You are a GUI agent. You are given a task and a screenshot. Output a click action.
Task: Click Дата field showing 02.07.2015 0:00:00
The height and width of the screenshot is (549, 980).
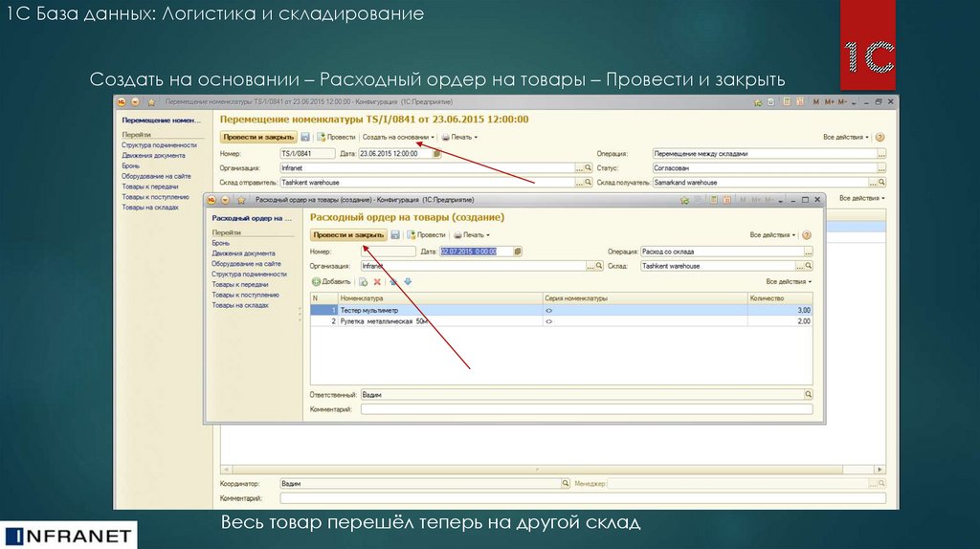pyautogui.click(x=477, y=252)
